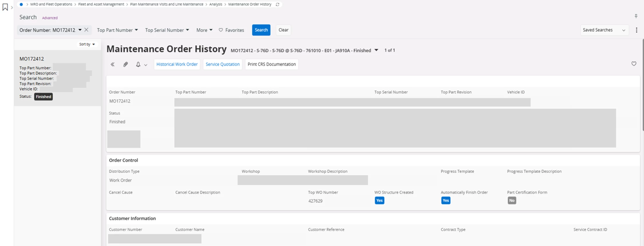Image resolution: width=644 pixels, height=246 pixels.
Task: Add this order to favorites with heart icon
Action: [x=634, y=64]
